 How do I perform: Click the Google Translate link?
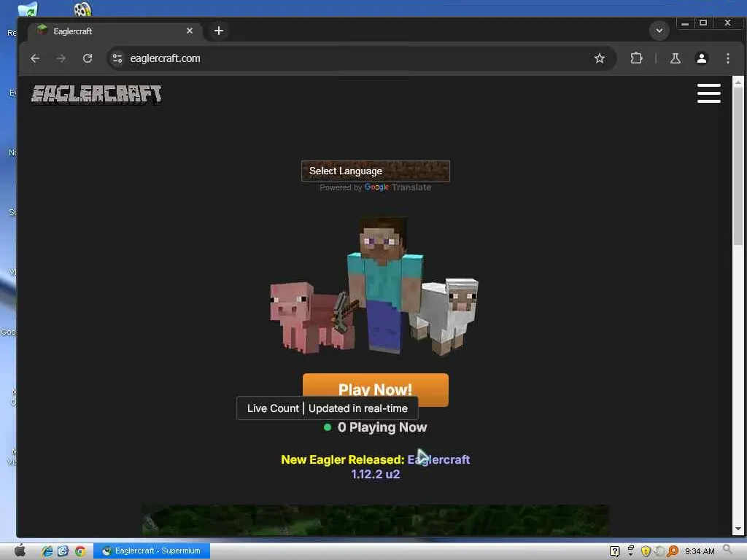(398, 187)
